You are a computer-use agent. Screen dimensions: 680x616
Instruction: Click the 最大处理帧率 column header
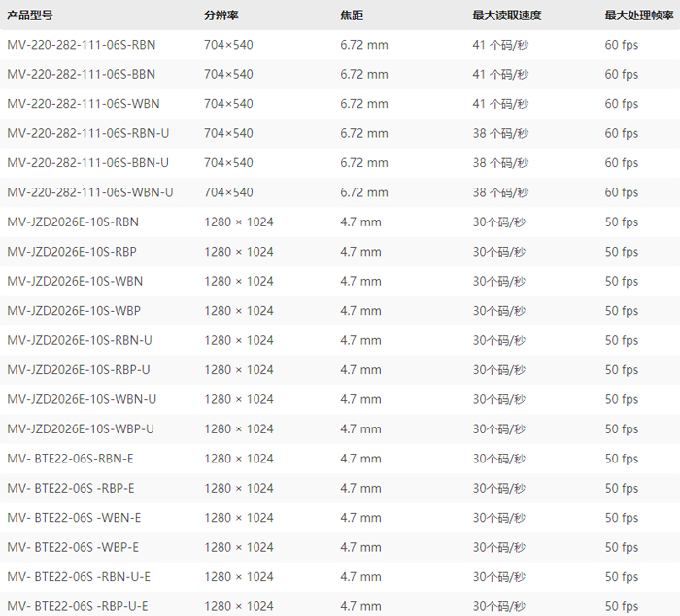click(x=638, y=16)
